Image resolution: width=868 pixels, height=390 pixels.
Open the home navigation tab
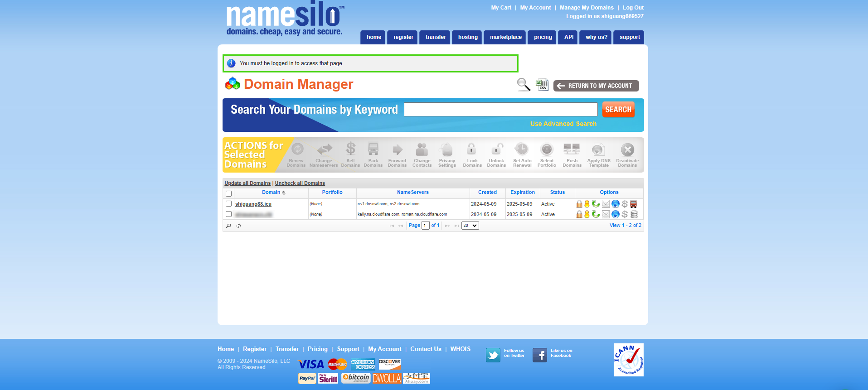pos(373,37)
